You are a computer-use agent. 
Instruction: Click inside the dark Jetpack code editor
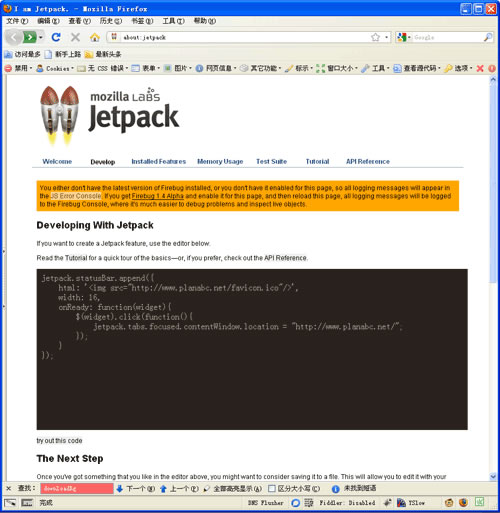point(252,349)
